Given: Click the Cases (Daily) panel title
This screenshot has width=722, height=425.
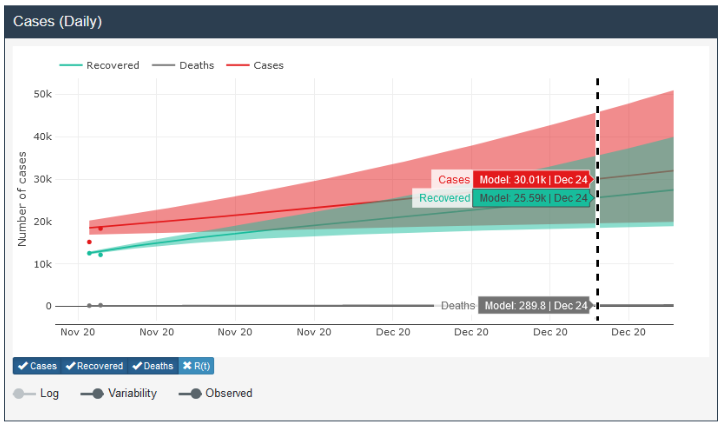Looking at the screenshot, I should (58, 21).
